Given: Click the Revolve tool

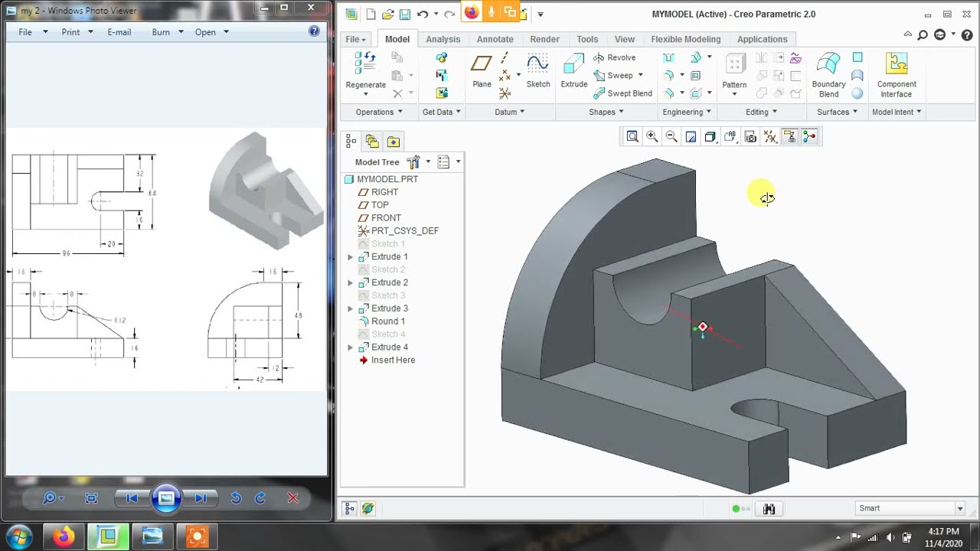Looking at the screenshot, I should (615, 57).
